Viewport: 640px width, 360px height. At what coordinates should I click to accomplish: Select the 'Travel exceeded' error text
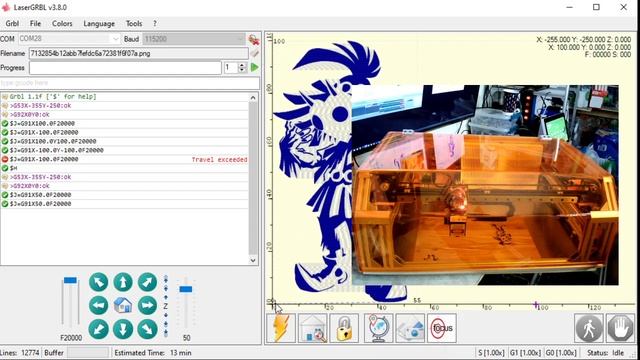[220, 160]
